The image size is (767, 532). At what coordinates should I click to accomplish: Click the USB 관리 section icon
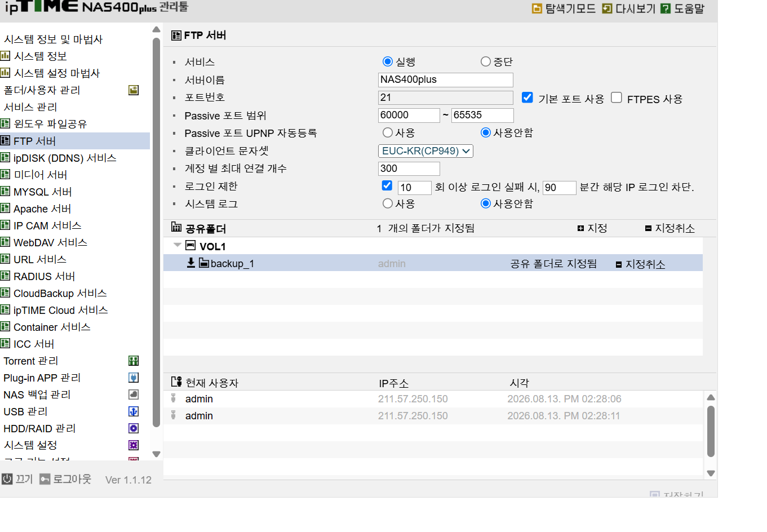point(134,411)
